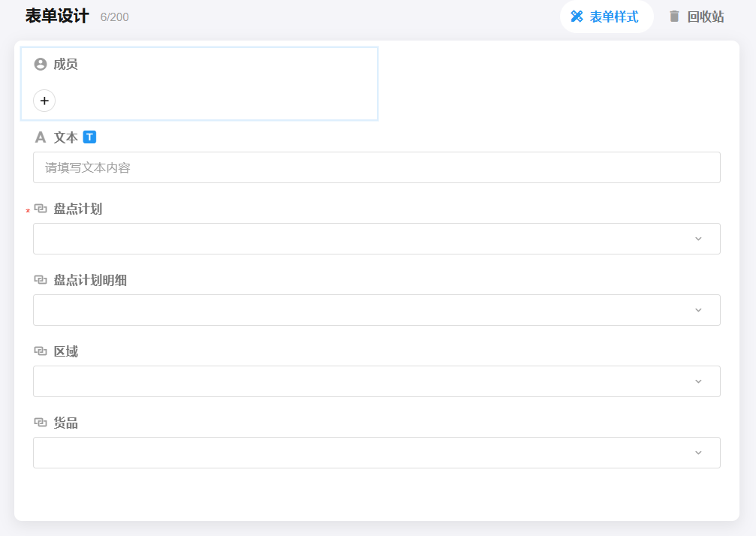Open the 盘点计划 dropdown field
Viewport: 756px width, 536px height.
[x=377, y=239]
